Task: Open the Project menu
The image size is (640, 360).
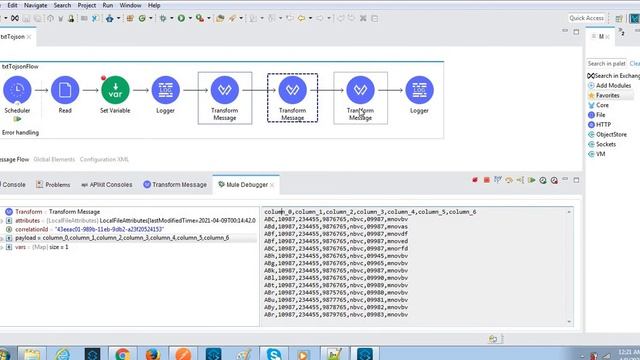Action: click(x=87, y=5)
